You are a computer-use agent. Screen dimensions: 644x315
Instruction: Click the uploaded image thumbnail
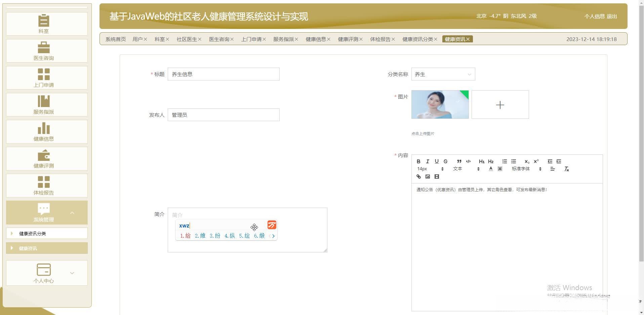pos(440,104)
